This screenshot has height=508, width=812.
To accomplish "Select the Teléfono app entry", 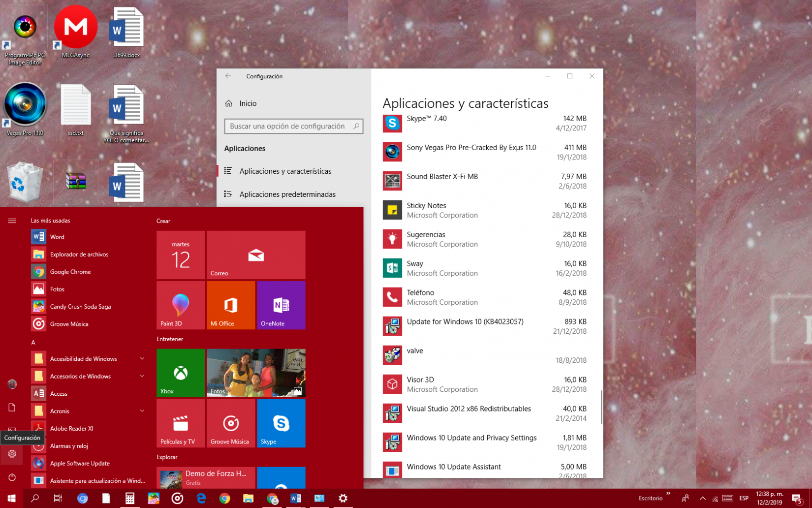I will 486,297.
